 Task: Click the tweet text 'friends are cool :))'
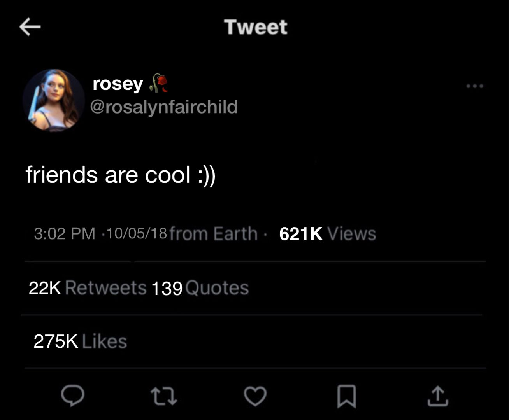(121, 175)
